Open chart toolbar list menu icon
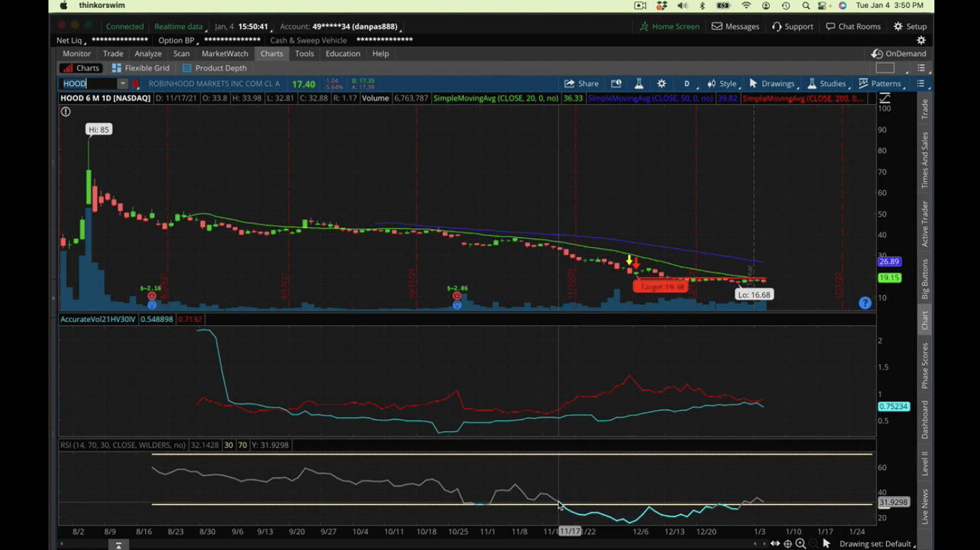Image resolution: width=980 pixels, height=550 pixels. coord(920,83)
